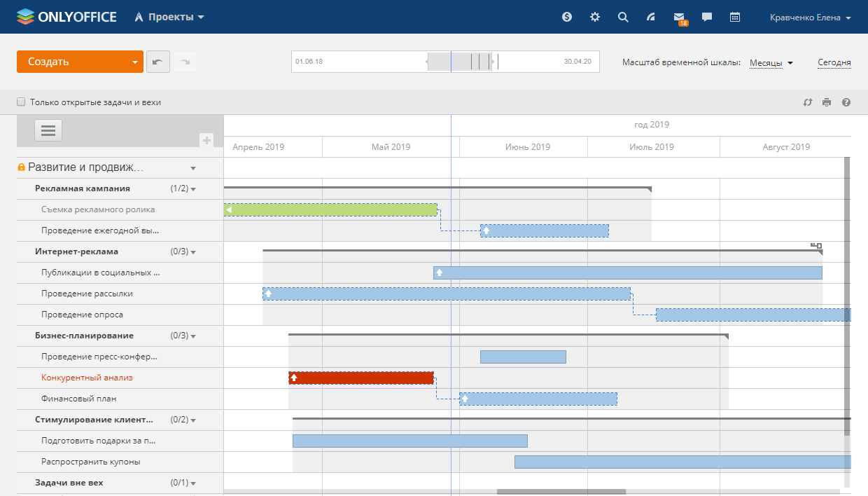Viewport: 868px width, 496px height.
Task: Open the calendar icon
Action: point(735,17)
